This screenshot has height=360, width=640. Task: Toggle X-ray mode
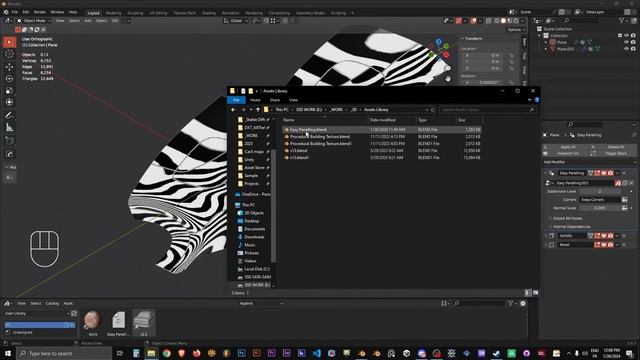(489, 21)
